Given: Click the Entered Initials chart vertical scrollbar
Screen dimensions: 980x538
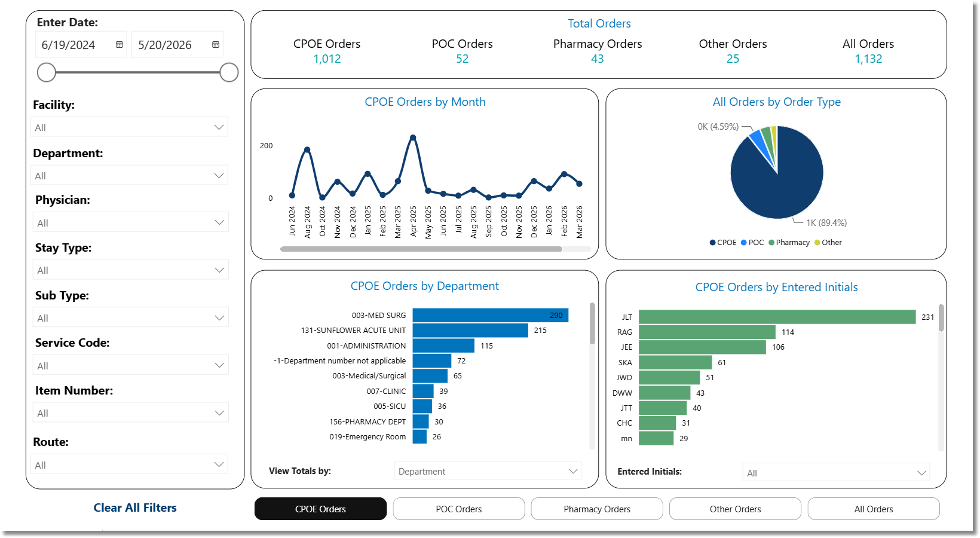Looking at the screenshot, I should pos(941,318).
